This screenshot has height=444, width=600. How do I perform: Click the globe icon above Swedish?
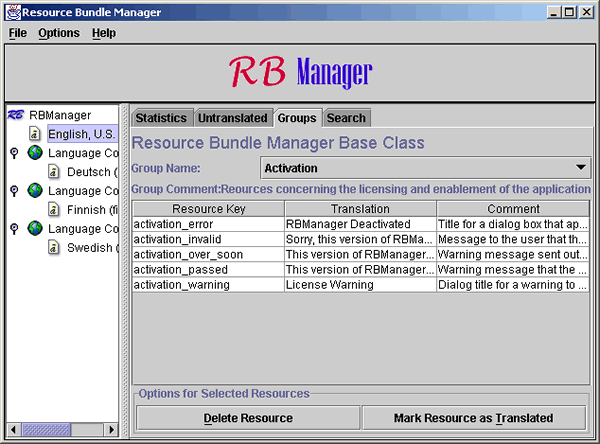tap(35, 228)
